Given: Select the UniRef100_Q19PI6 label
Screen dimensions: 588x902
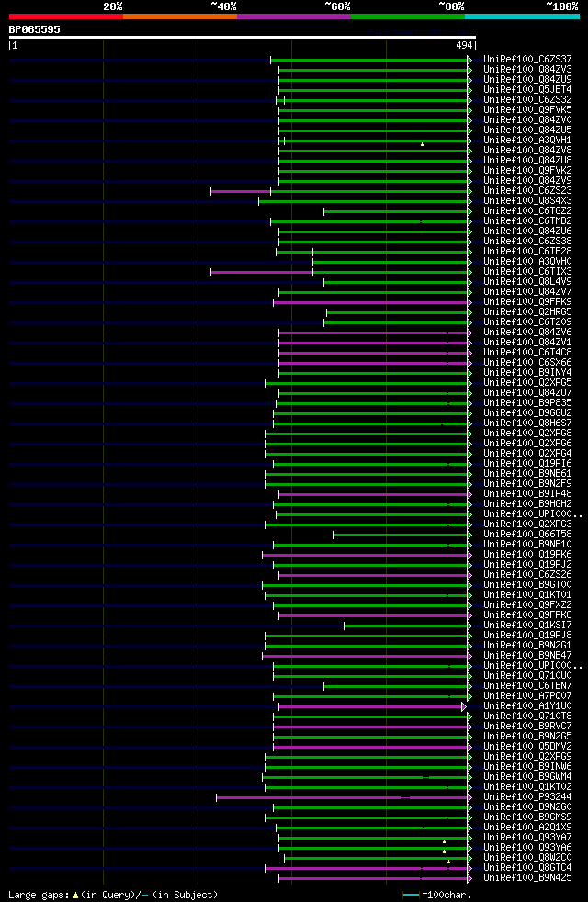Looking at the screenshot, I should [527, 464].
